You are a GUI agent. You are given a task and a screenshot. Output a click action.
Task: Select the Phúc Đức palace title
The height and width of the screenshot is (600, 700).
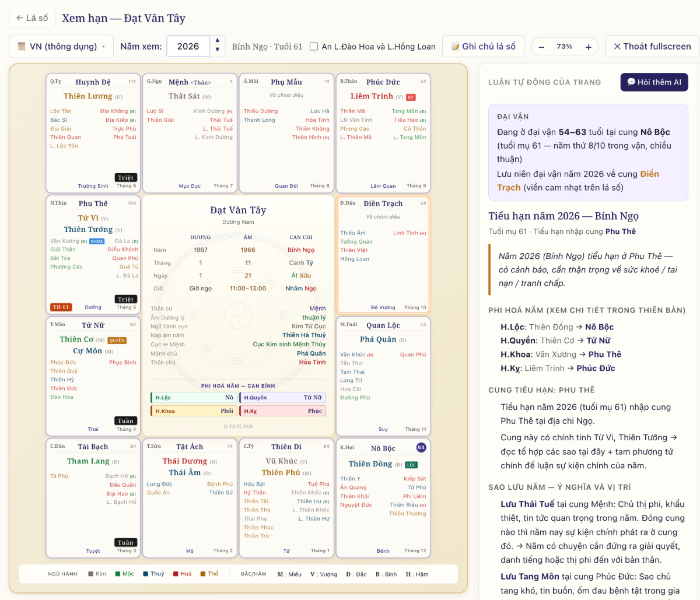383,82
